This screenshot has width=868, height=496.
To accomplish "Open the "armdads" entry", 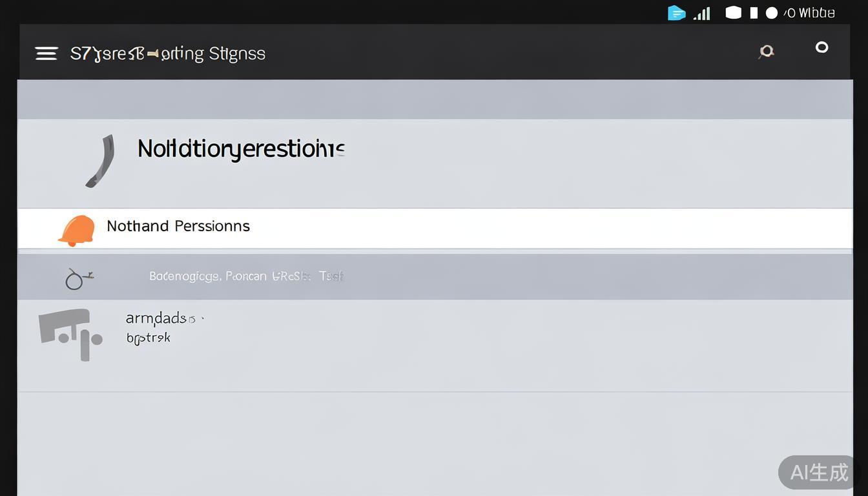I will click(x=157, y=318).
